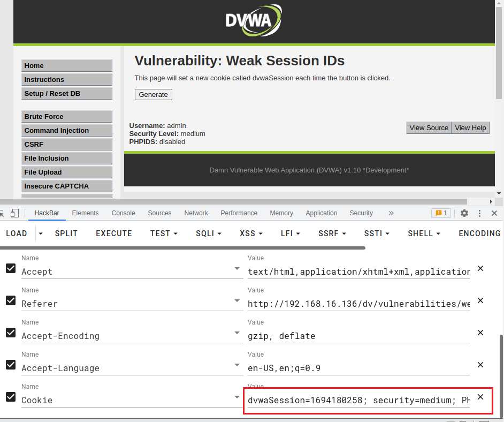Open the SQLI dropdown menu
The image size is (504, 422).
[209, 233]
